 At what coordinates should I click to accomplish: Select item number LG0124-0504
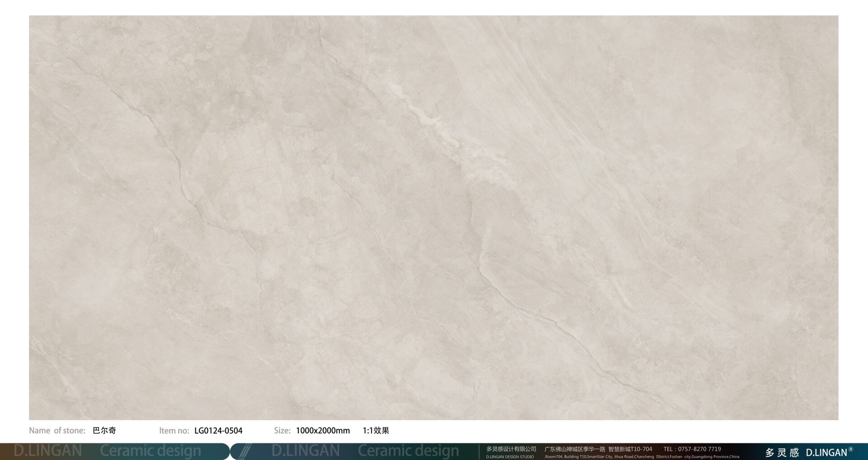pos(218,431)
